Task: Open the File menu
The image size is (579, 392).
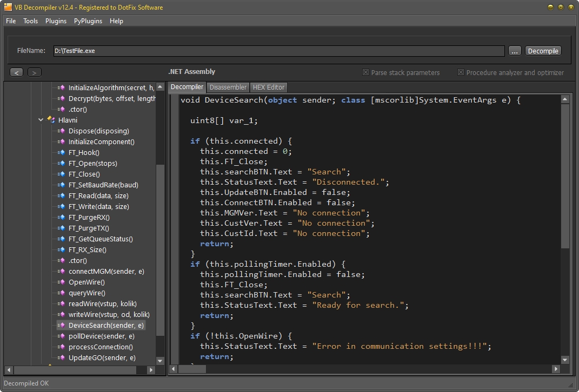Action: tap(11, 21)
